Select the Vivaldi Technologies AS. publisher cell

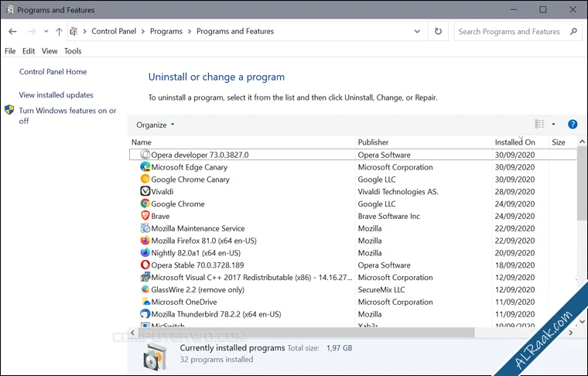click(398, 192)
